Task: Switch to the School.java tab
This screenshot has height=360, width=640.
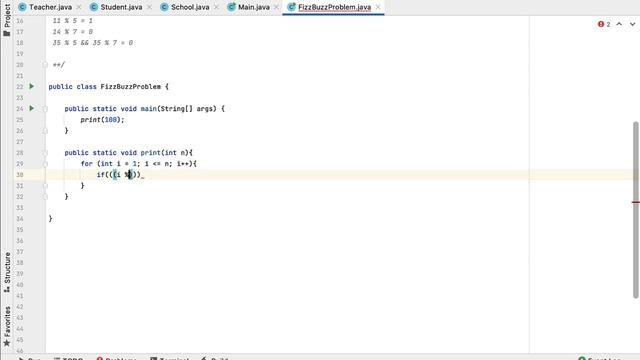Action: (x=185, y=7)
